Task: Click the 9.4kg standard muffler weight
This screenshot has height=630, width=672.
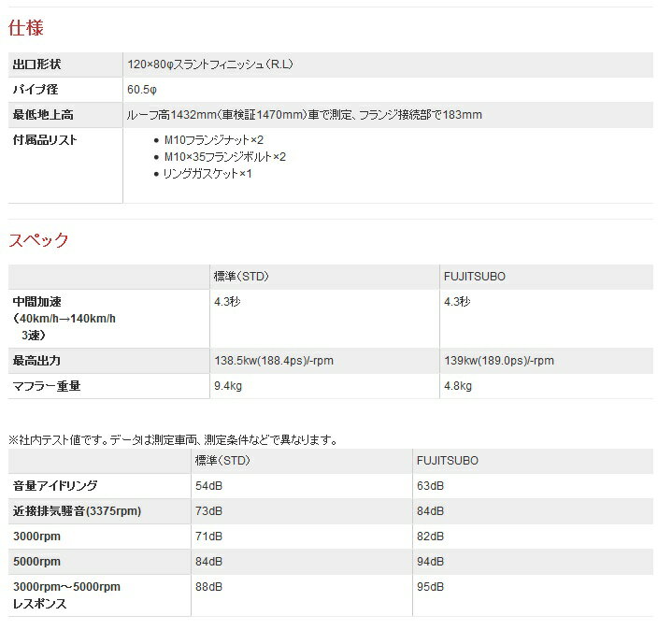Action: click(230, 386)
